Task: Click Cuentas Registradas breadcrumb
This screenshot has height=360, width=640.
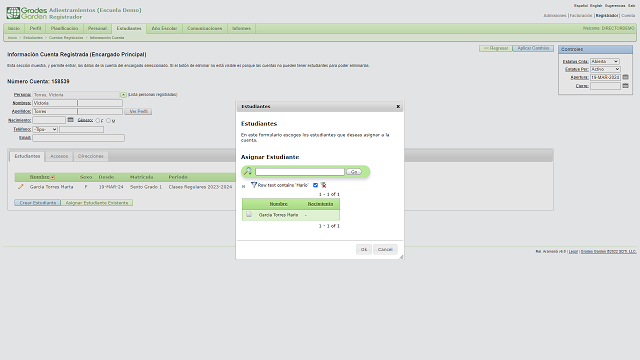Action: tap(66, 38)
